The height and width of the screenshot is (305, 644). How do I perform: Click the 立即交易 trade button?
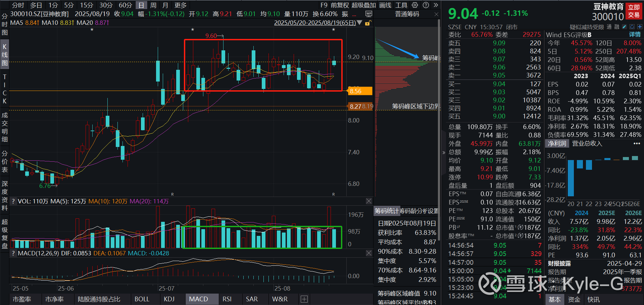pos(634,11)
